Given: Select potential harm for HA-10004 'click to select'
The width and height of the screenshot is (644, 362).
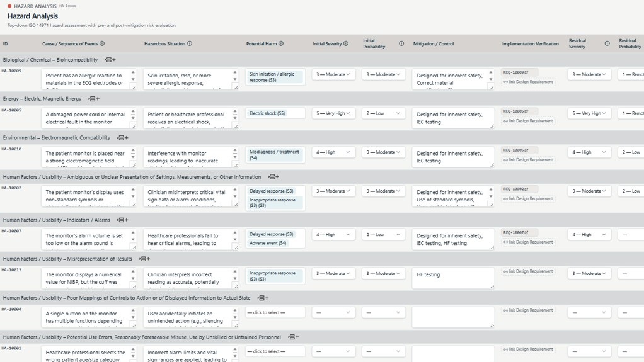Looking at the screenshot, I should [275, 312].
